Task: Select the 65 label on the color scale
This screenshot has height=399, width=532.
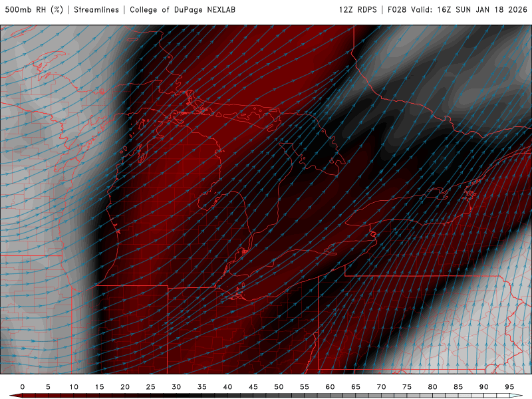Action: click(356, 387)
